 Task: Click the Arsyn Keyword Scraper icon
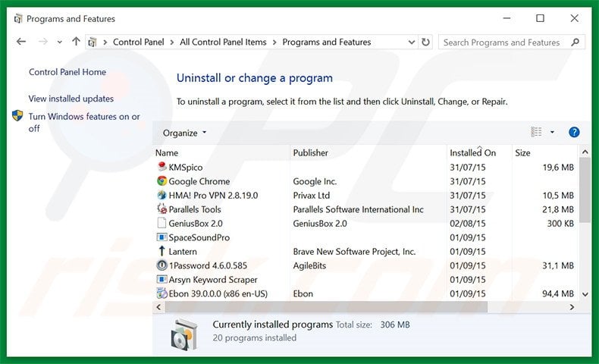pos(162,279)
